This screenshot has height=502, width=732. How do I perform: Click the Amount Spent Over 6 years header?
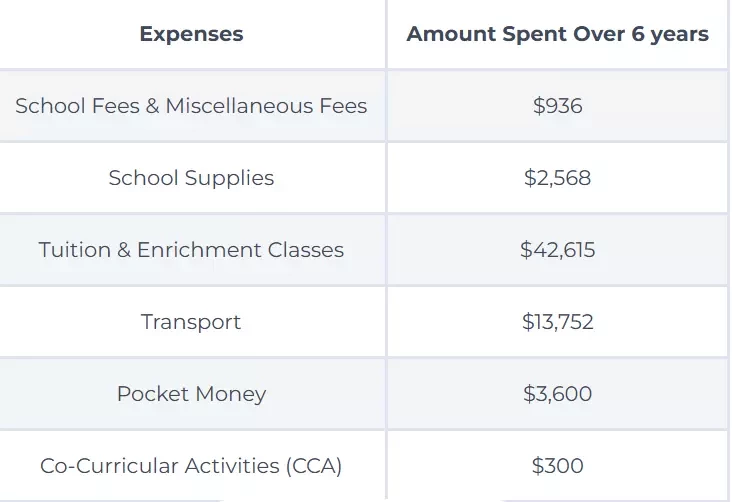click(557, 34)
